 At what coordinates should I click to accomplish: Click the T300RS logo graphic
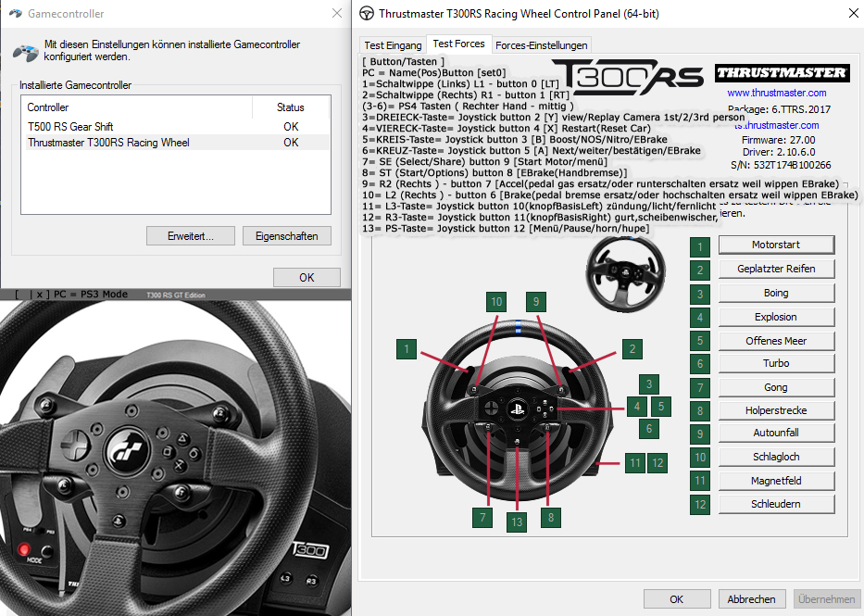pyautogui.click(x=627, y=77)
